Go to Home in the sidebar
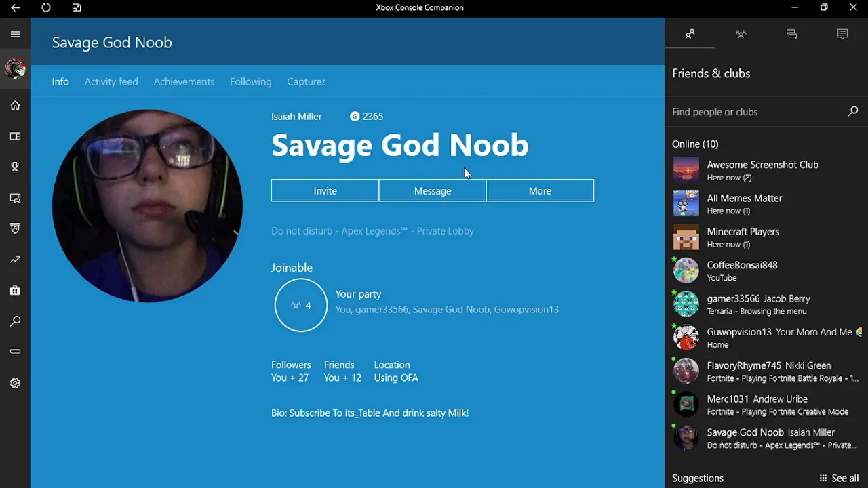 [x=15, y=105]
